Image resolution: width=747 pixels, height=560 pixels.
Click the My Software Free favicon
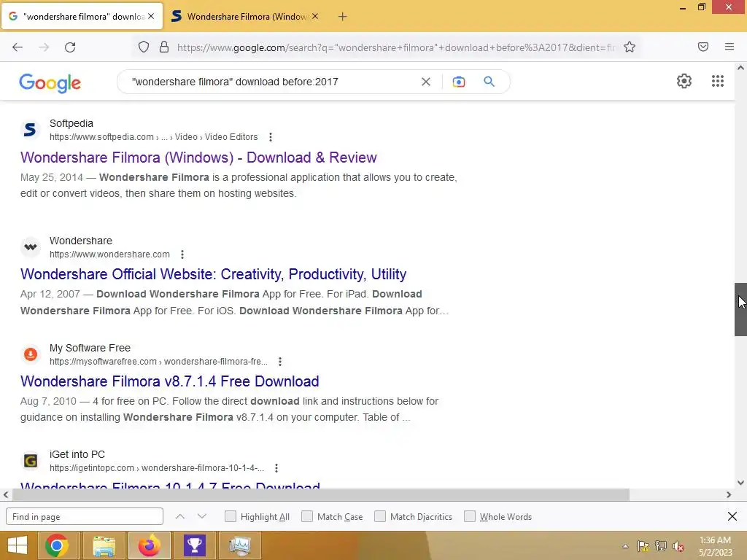click(x=30, y=354)
